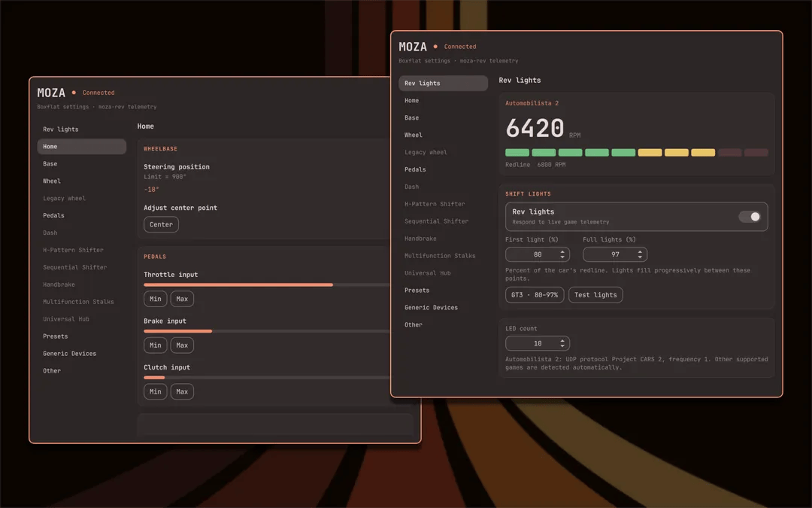
Task: Open Multifunction Stalks in the left window sidebar
Action: pos(82,302)
